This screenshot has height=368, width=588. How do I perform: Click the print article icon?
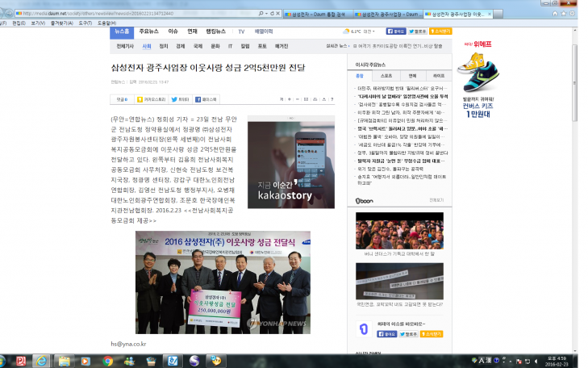point(315,99)
